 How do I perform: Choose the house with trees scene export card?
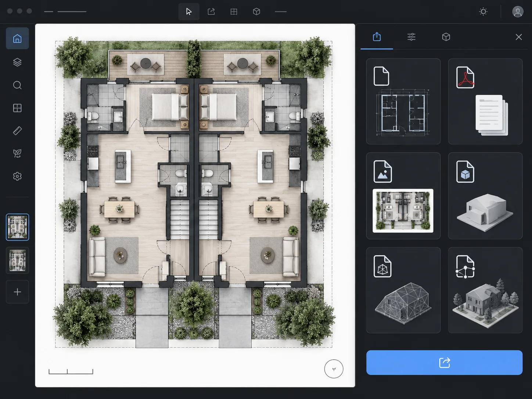tap(485, 290)
